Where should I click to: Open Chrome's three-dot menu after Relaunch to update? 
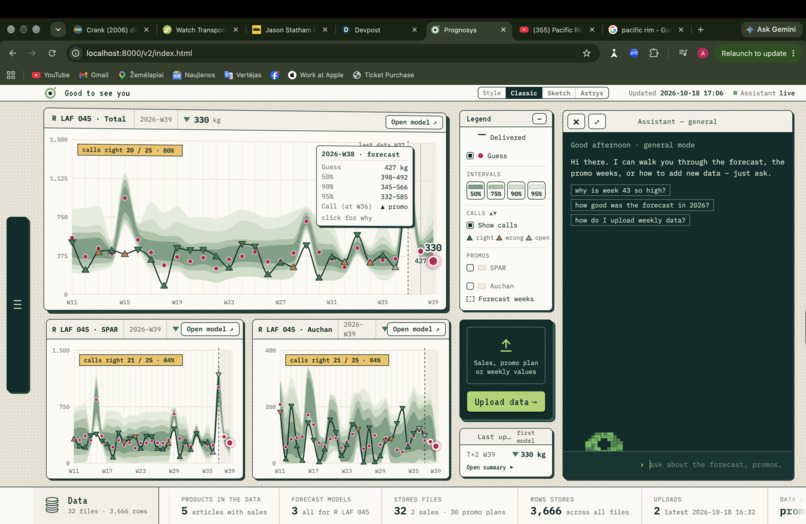pyautogui.click(x=793, y=53)
